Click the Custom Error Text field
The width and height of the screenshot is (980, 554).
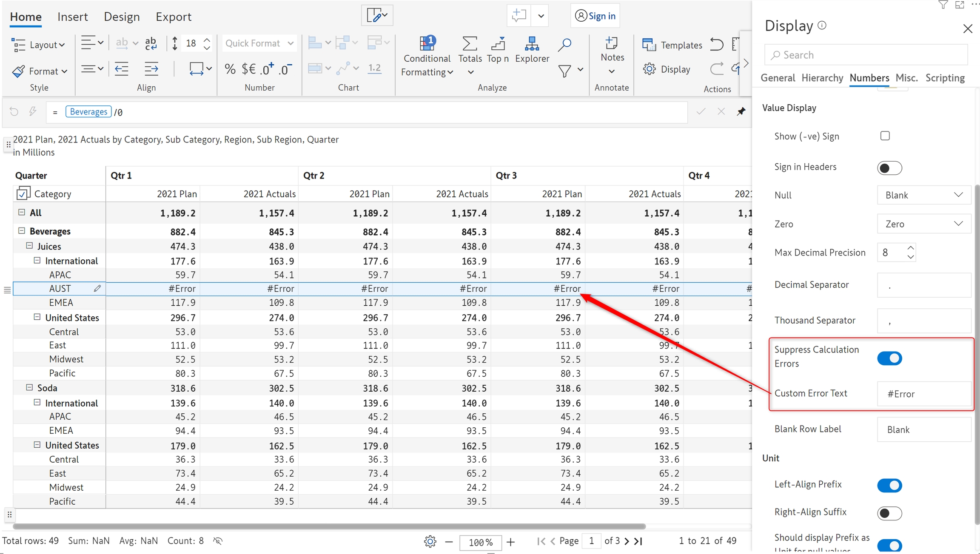coord(924,394)
